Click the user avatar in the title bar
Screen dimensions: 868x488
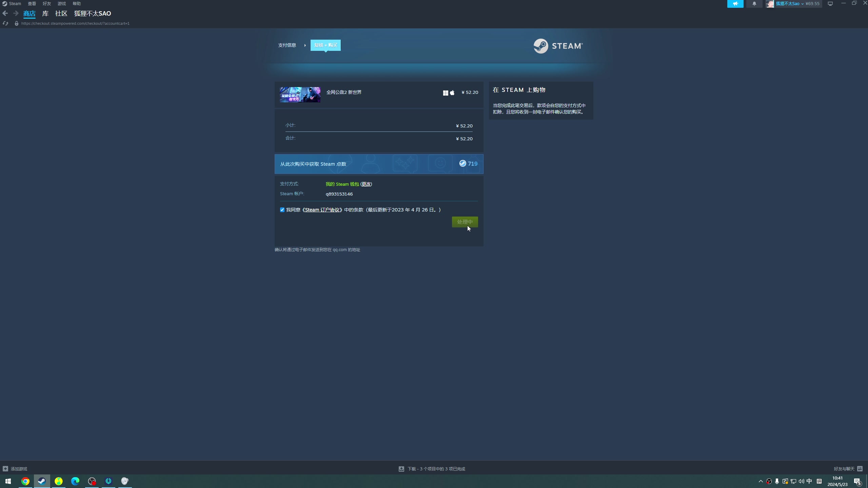coord(770,4)
